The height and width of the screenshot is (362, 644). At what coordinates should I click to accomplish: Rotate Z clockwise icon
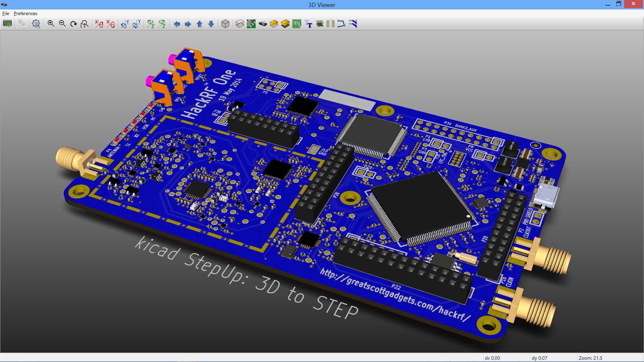coord(151,24)
